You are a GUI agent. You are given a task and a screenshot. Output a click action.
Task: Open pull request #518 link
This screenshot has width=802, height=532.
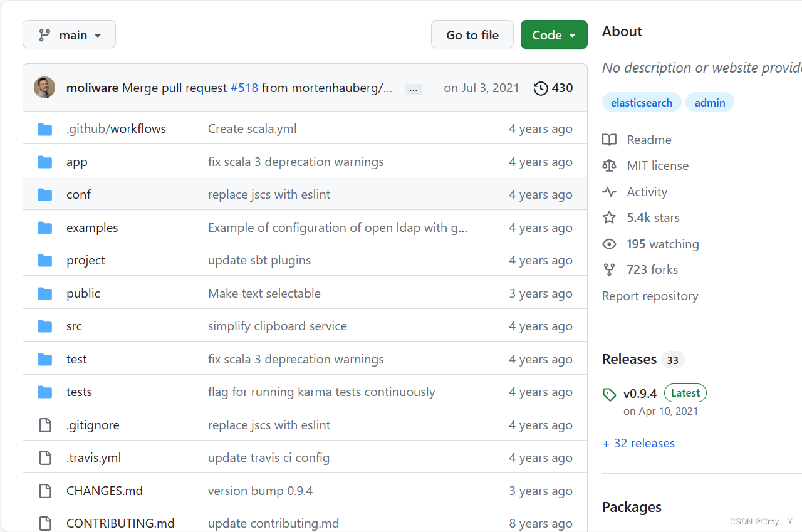(x=246, y=88)
